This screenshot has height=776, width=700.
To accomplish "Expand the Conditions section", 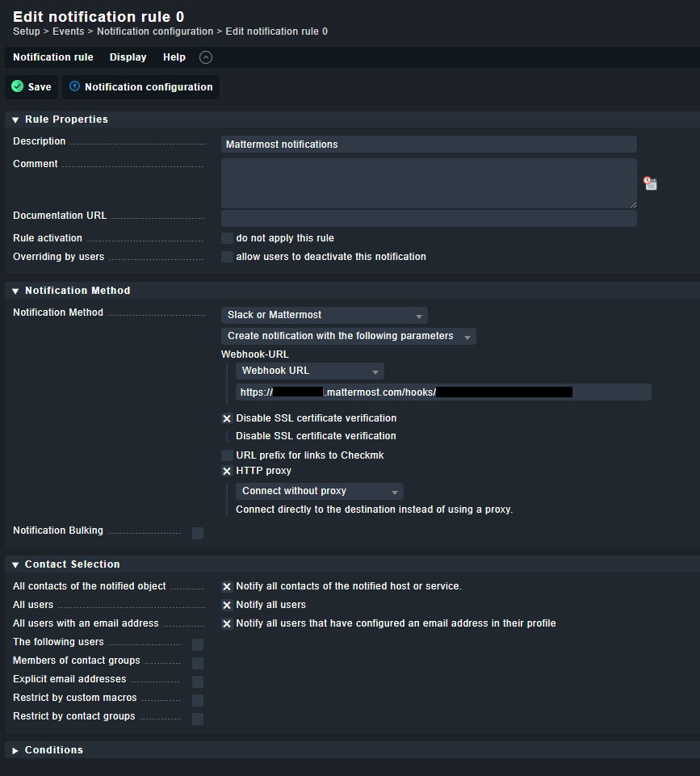I will tap(14, 749).
